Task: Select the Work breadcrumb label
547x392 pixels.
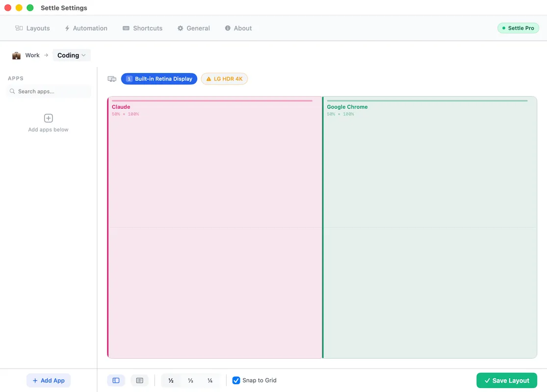Action: [x=32, y=55]
